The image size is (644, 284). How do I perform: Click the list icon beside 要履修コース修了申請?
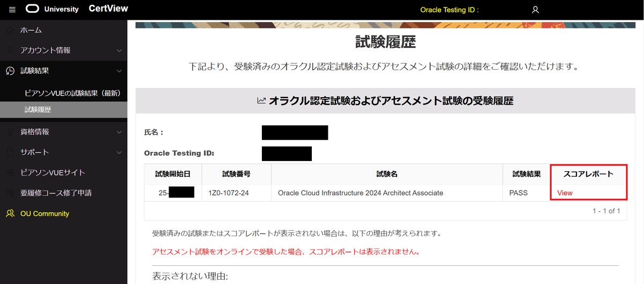10,193
